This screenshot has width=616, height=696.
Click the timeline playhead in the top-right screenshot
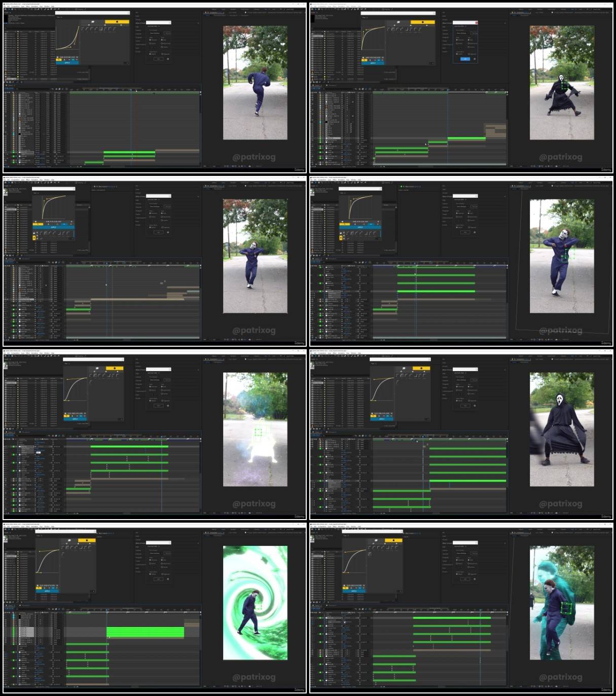(x=448, y=90)
